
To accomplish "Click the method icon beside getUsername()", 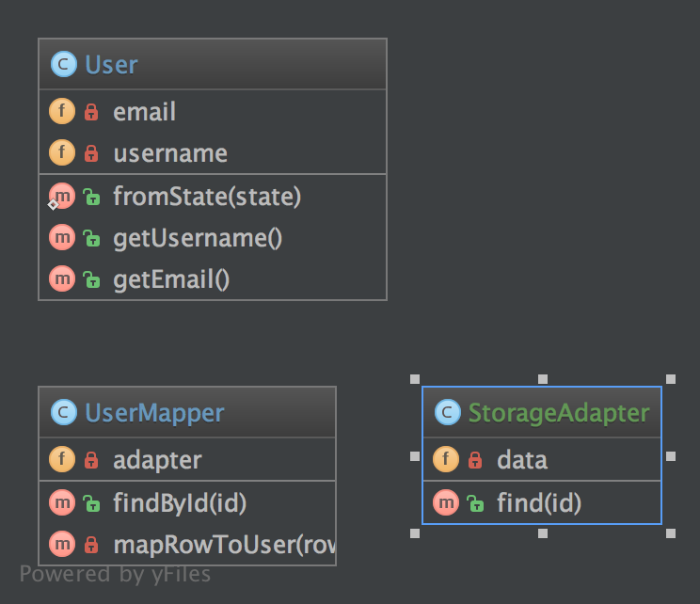I will (x=62, y=238).
